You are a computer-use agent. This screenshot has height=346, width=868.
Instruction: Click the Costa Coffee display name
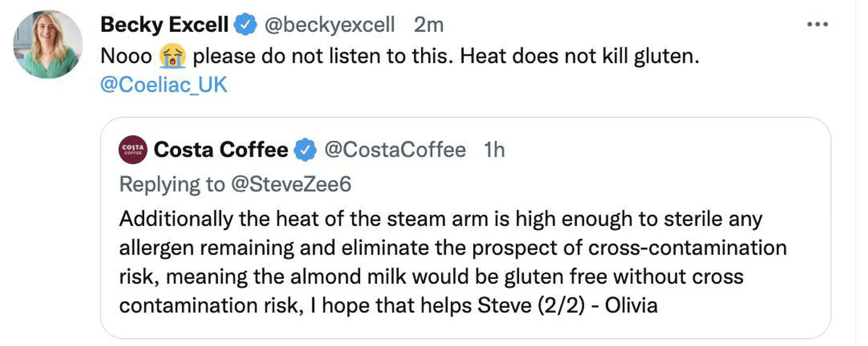tap(221, 149)
